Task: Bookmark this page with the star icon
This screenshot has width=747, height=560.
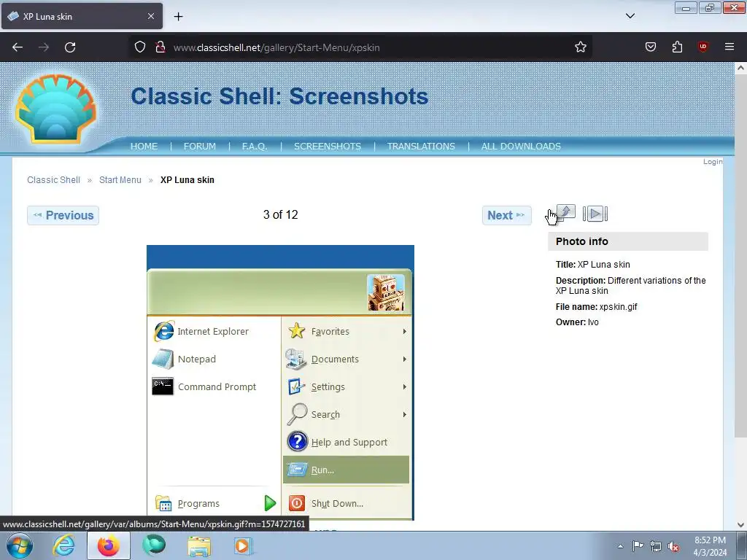Action: tap(580, 47)
